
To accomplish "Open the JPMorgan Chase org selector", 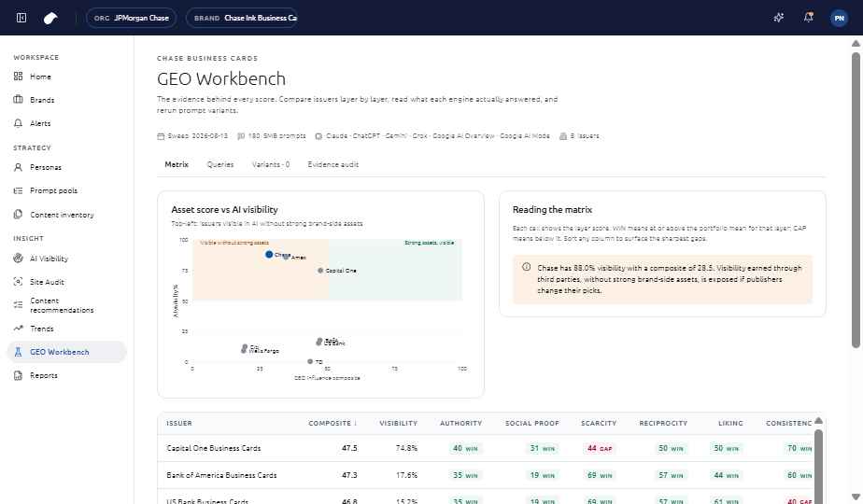I will point(131,18).
